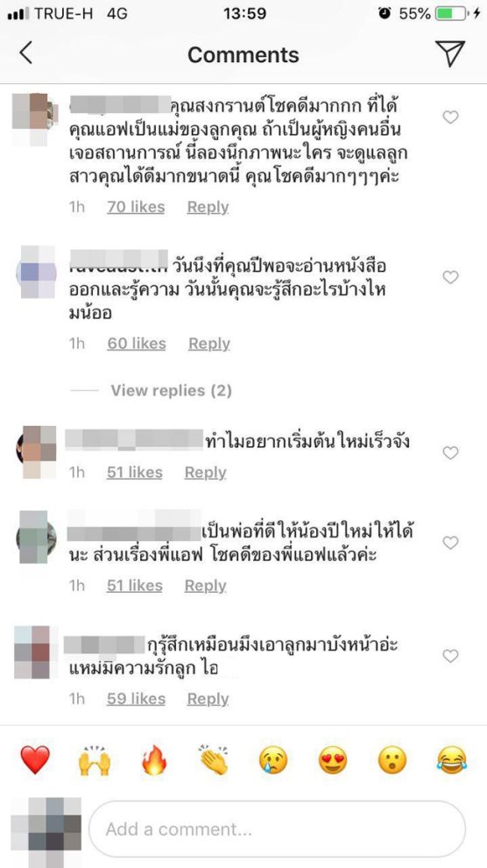Like the last comment with 59 likes

tap(450, 656)
